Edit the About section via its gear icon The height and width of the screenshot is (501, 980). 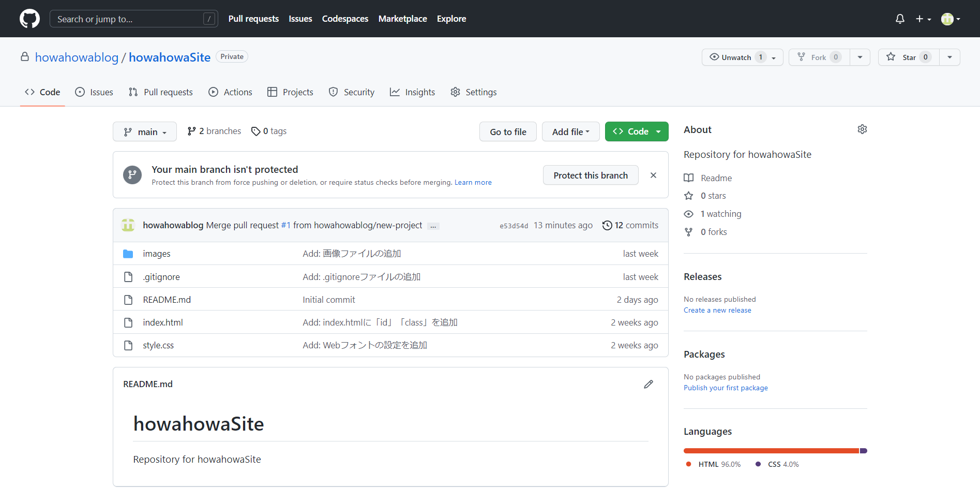(x=862, y=129)
